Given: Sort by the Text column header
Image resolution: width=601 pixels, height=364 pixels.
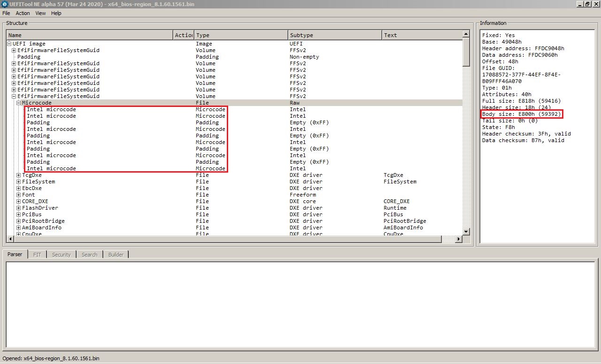Looking at the screenshot, I should (x=422, y=35).
